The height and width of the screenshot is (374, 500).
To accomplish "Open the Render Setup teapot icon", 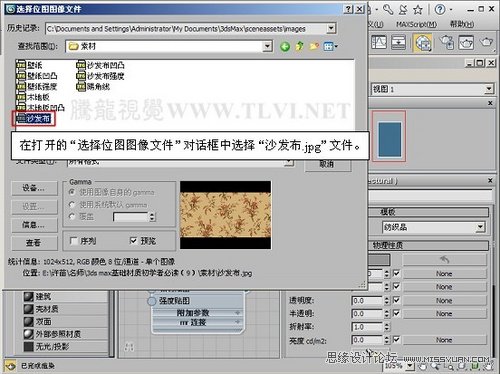I will click(x=447, y=43).
